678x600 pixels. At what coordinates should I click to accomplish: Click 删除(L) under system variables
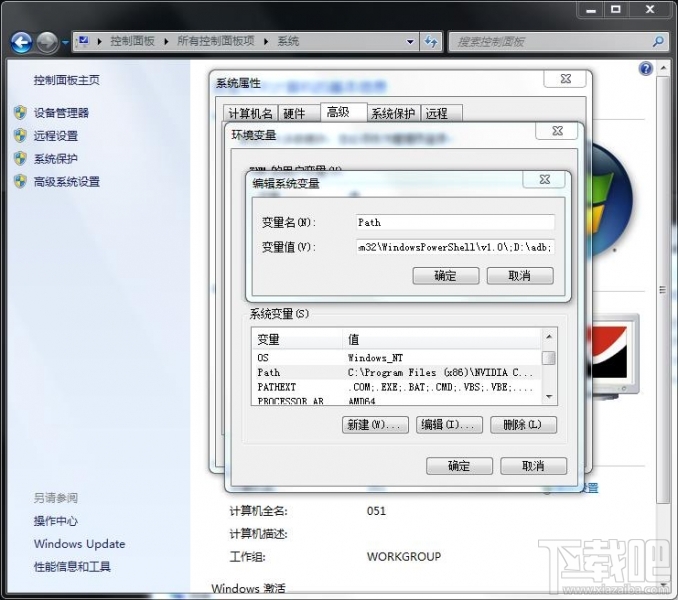(x=523, y=425)
